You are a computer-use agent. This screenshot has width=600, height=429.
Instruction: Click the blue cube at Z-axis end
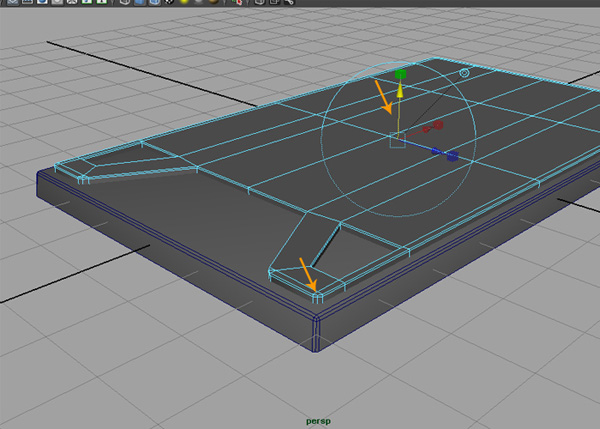[x=452, y=157]
